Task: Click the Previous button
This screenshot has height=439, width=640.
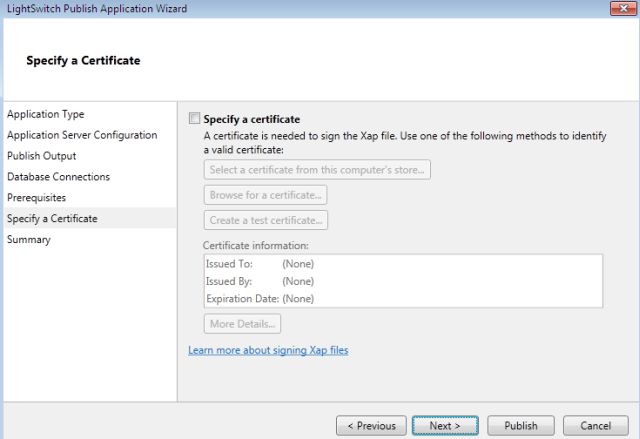Action: point(371,426)
